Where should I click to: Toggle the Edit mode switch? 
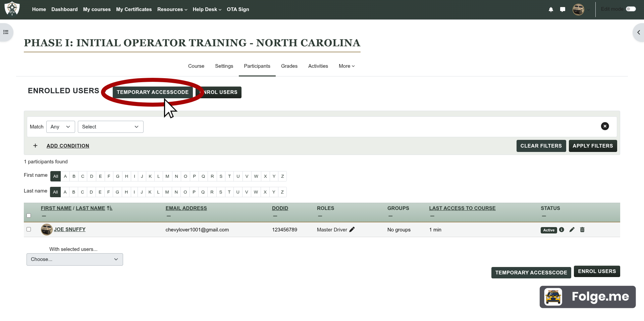point(631,9)
